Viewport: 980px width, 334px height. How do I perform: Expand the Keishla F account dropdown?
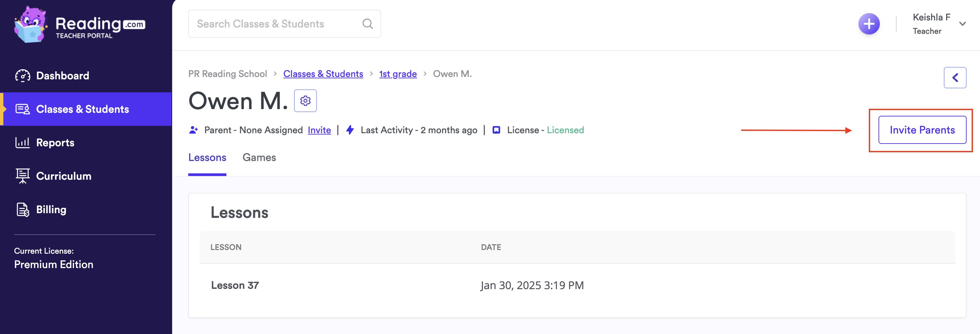962,24
